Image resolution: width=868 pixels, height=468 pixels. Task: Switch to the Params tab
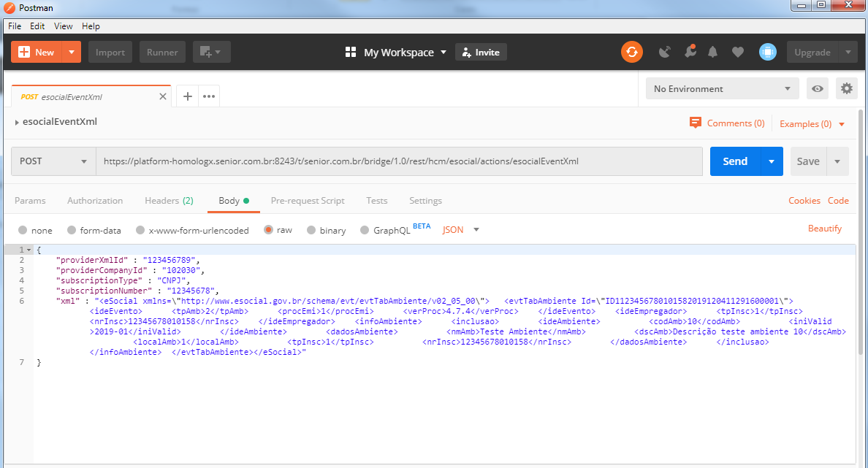click(x=30, y=200)
